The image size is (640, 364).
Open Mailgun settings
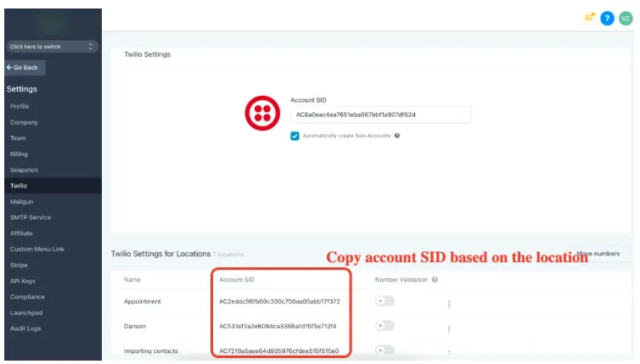coord(21,202)
